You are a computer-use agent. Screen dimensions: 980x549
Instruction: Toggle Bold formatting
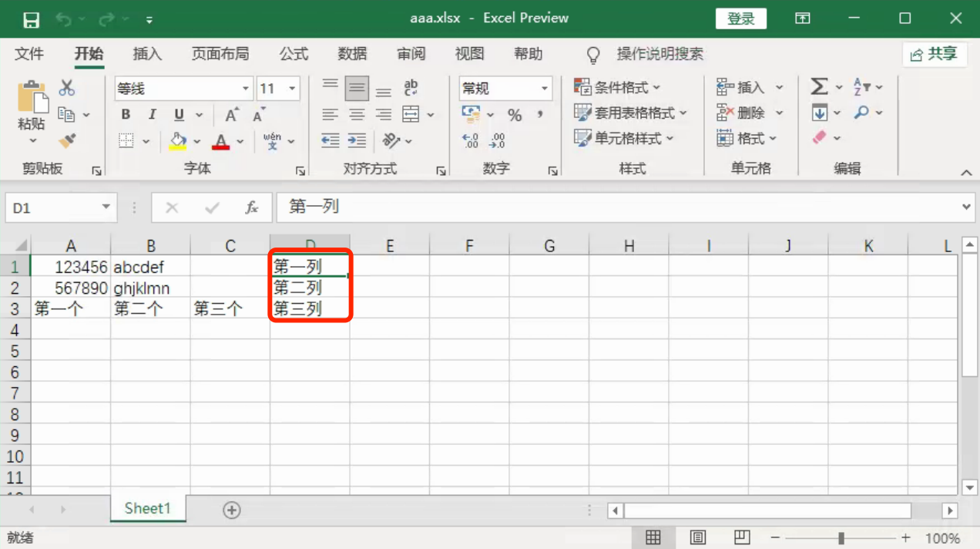pyautogui.click(x=126, y=115)
